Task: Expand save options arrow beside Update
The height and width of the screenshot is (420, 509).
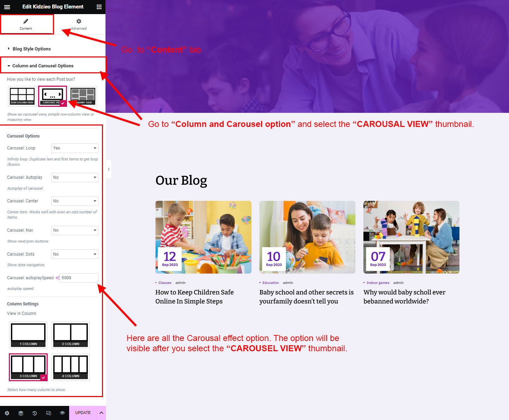Action: coord(101,413)
